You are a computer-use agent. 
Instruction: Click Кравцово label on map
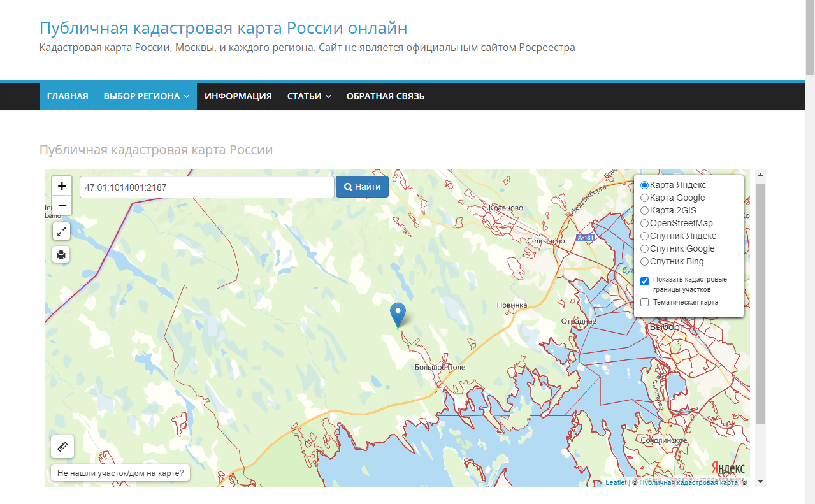coord(505,208)
